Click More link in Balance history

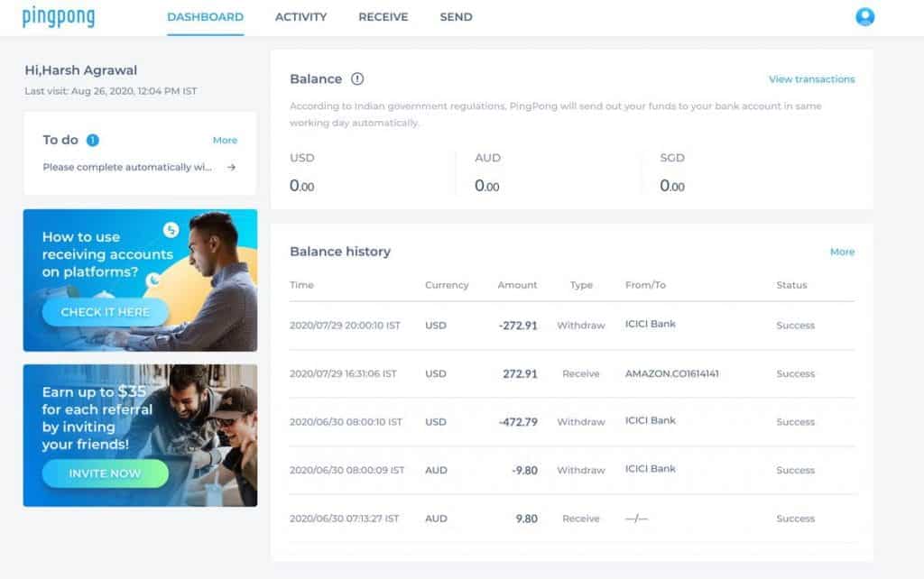point(842,252)
